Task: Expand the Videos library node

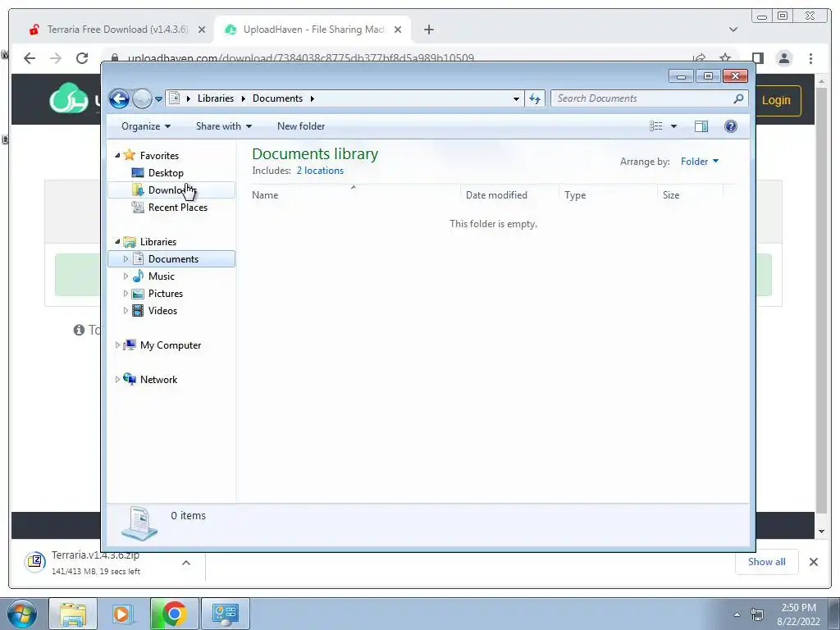Action: (x=126, y=311)
